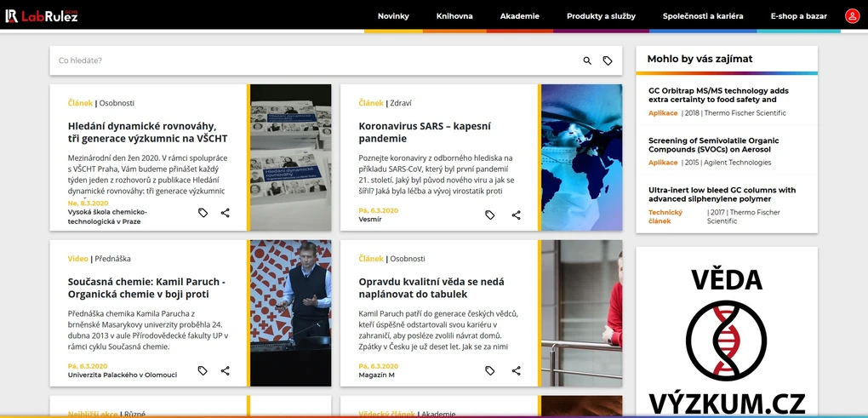This screenshot has height=418, width=868.
Task: Open the Novinky menu item
Action: [393, 16]
